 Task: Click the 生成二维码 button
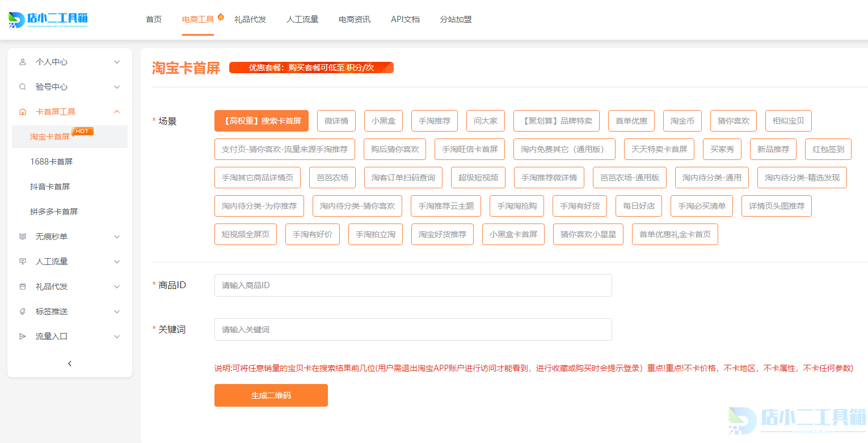271,395
